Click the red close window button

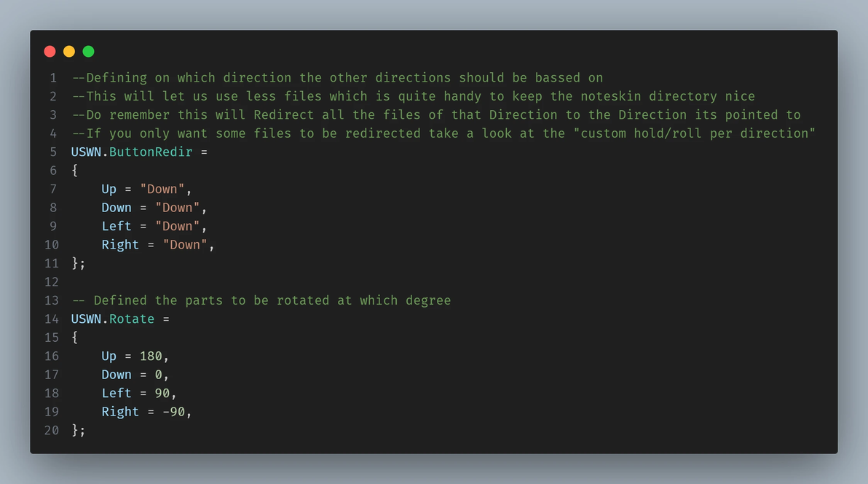click(50, 51)
